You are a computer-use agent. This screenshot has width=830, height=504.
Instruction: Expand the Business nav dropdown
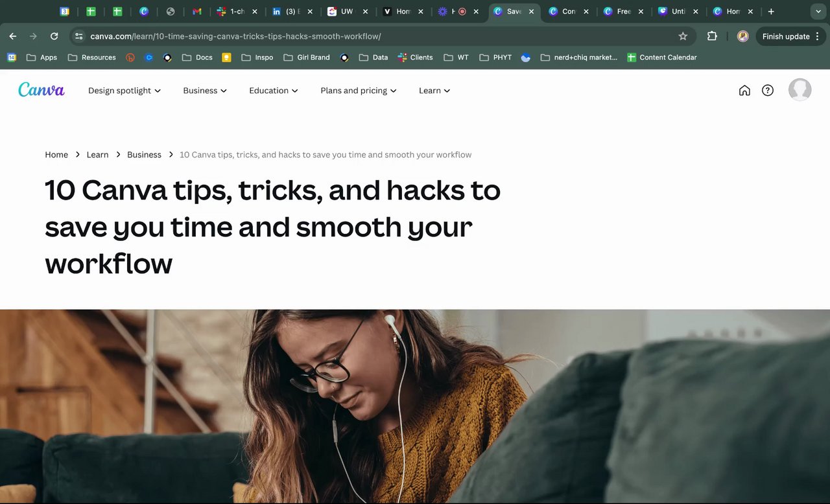pos(205,91)
